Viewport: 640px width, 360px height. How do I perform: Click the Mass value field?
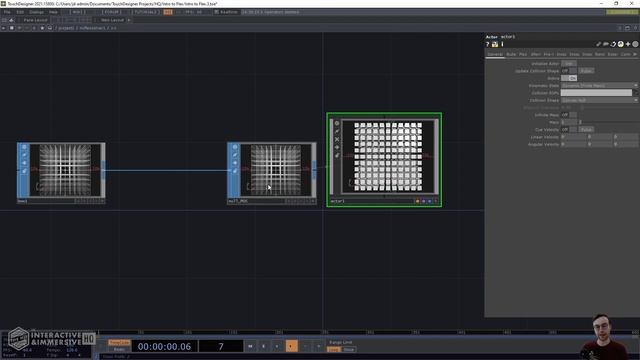tap(569, 122)
